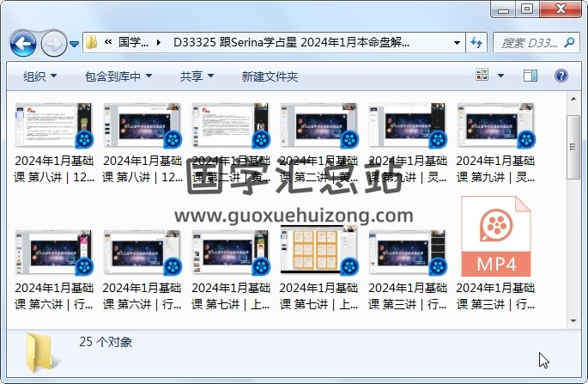The height and width of the screenshot is (384, 588).
Task: Select 第三讲 file with orange MP4 icon
Action: click(x=495, y=253)
